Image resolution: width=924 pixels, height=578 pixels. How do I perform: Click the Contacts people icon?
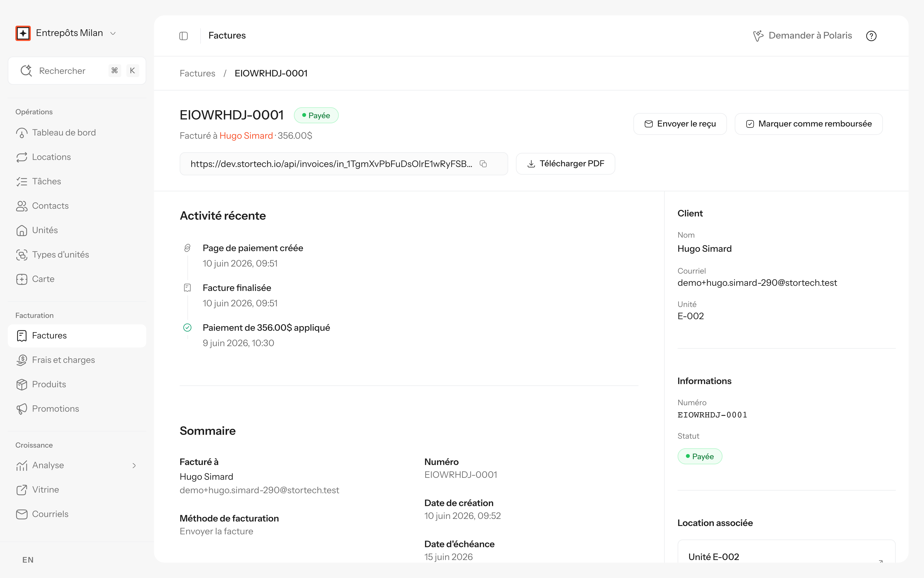tap(22, 206)
